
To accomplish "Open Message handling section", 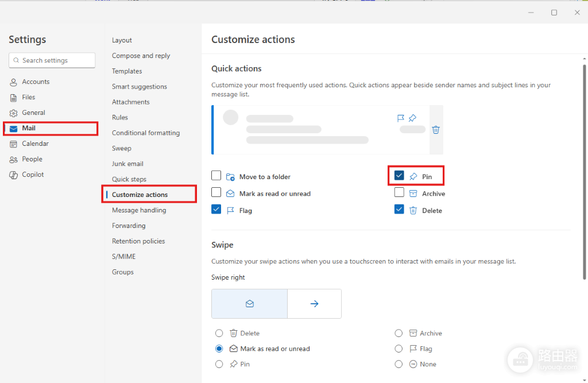I will pyautogui.click(x=139, y=210).
